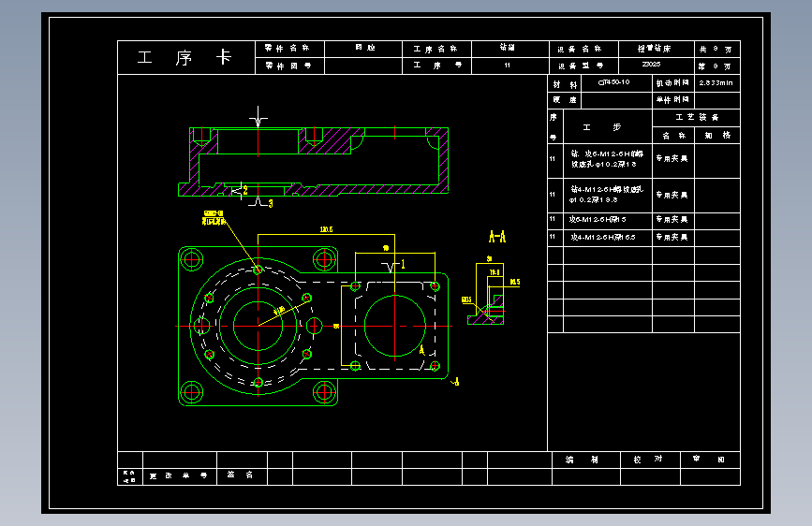The height and width of the screenshot is (526, 812).
Task: Select the yellow A-A section label
Action: [x=497, y=237]
